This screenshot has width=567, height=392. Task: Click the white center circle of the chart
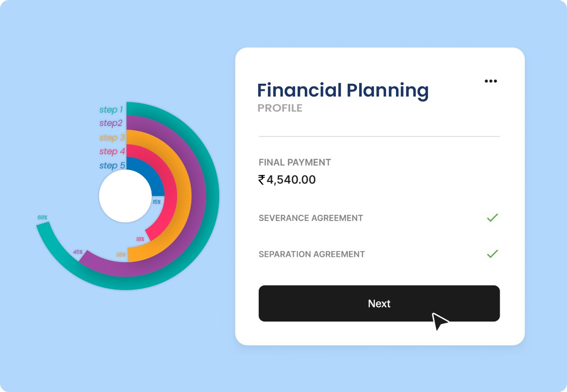click(x=125, y=196)
